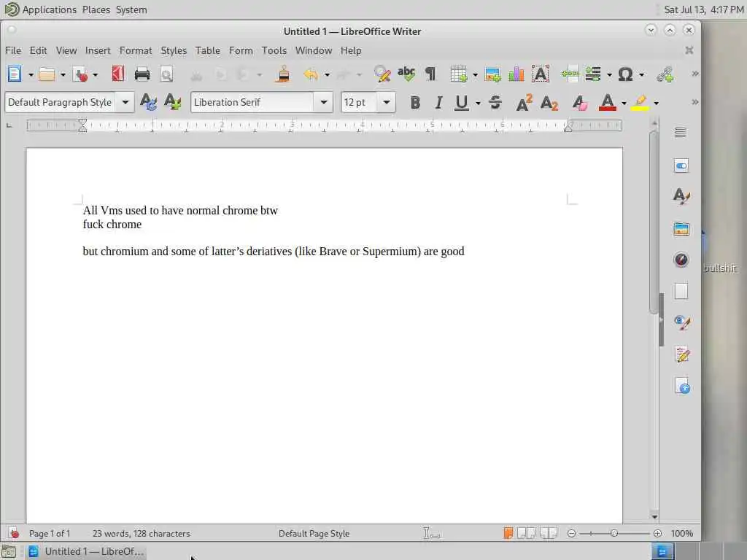Click the zoom out minus button
Viewport: 747px width, 560px height.
coord(572,533)
